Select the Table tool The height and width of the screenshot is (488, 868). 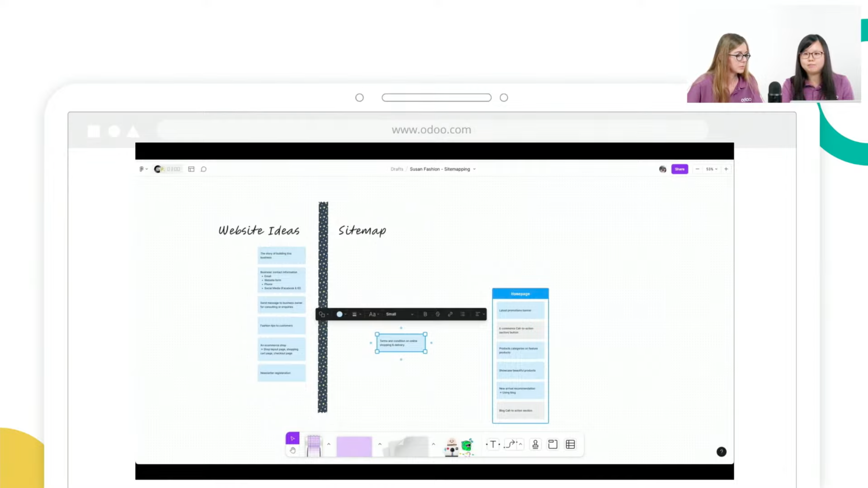pos(570,445)
